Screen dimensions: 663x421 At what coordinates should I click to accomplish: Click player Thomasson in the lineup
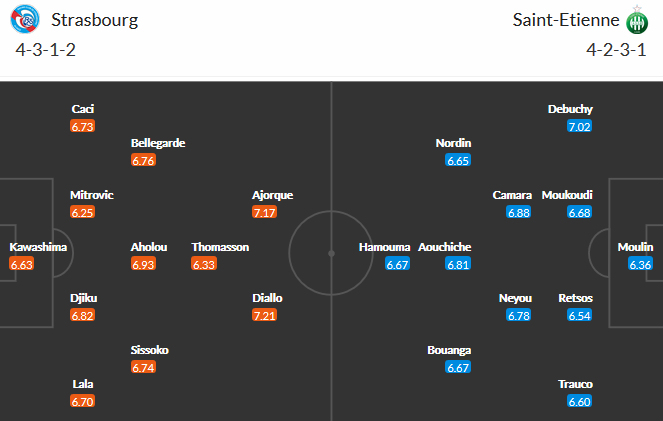220,247
